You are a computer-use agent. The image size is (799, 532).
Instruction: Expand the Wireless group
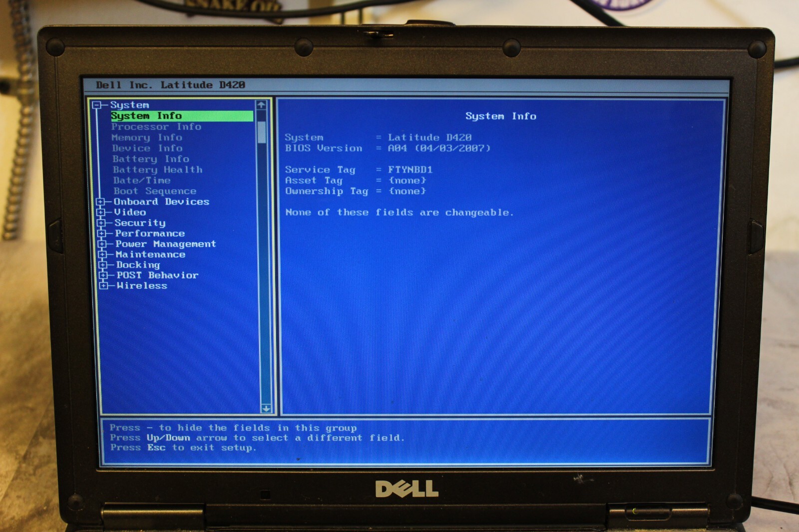click(104, 286)
